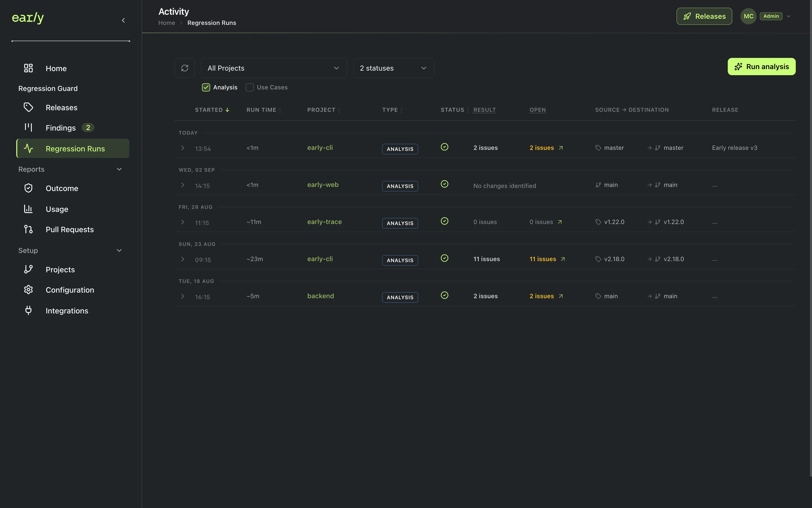812x508 pixels.
Task: Open Home in the sidebar
Action: [73, 68]
